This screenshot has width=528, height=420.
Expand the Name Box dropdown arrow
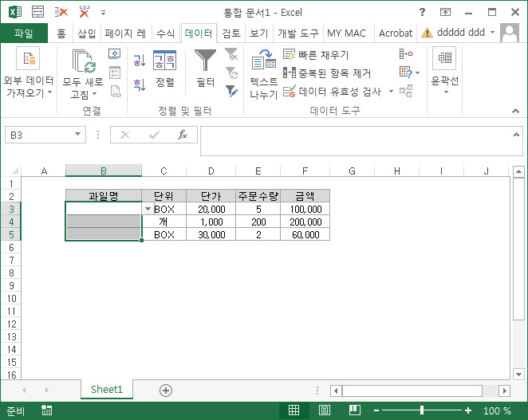click(x=78, y=134)
